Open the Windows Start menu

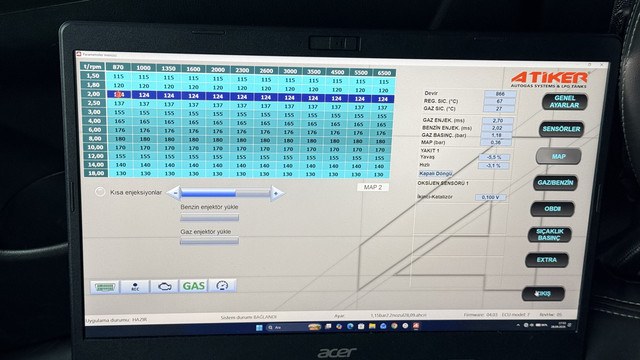[x=259, y=328]
